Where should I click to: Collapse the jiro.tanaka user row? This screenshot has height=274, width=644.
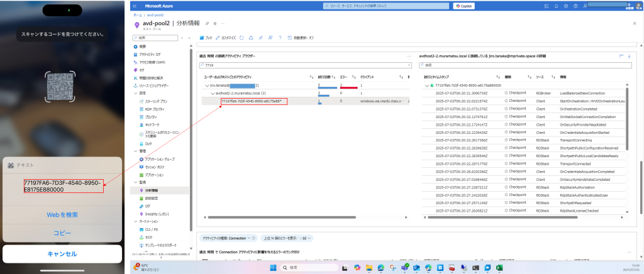207,85
